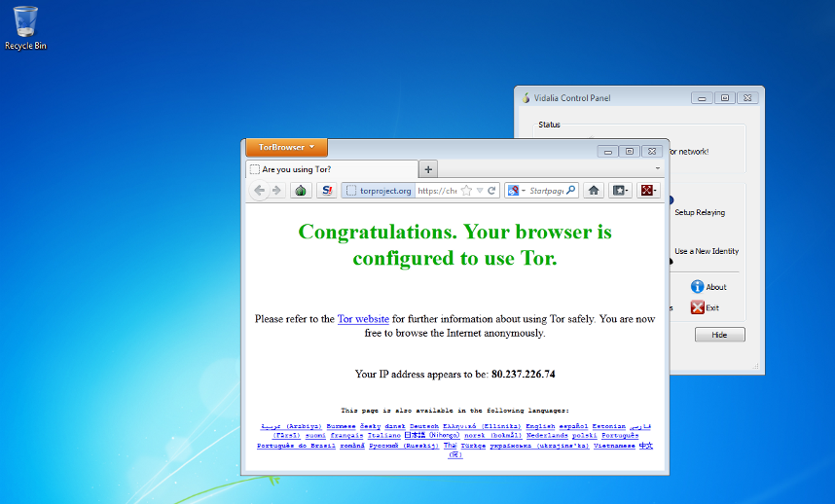This screenshot has height=504, width=835.
Task: Click Use a New Identity in Vidalia
Action: (x=707, y=251)
